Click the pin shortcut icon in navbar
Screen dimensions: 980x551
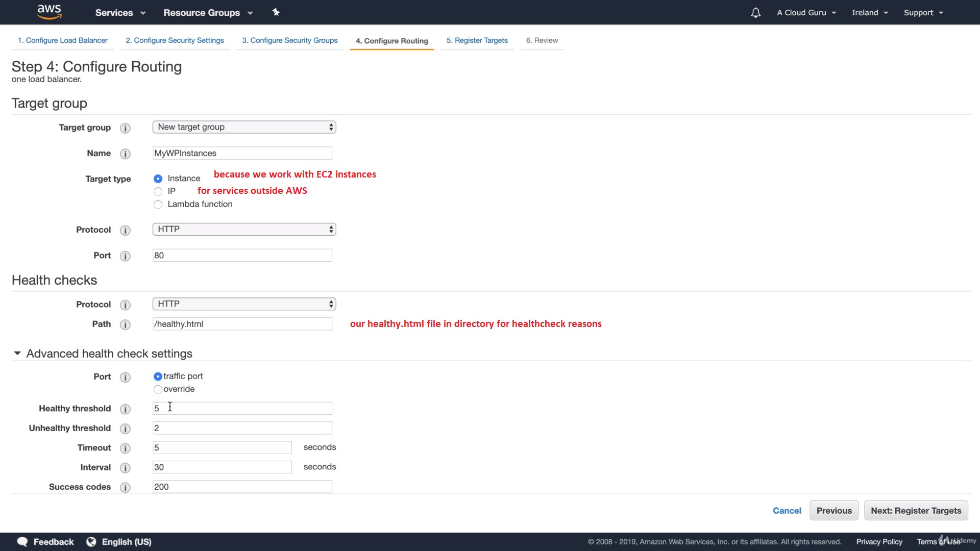click(276, 12)
